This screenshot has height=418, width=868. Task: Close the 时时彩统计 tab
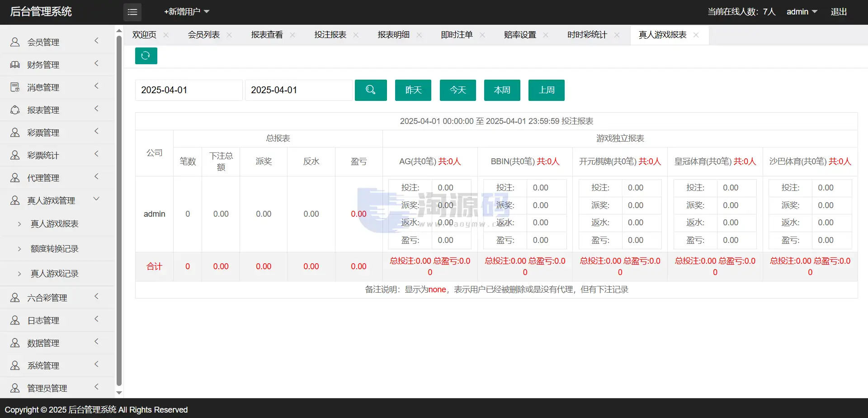point(617,35)
